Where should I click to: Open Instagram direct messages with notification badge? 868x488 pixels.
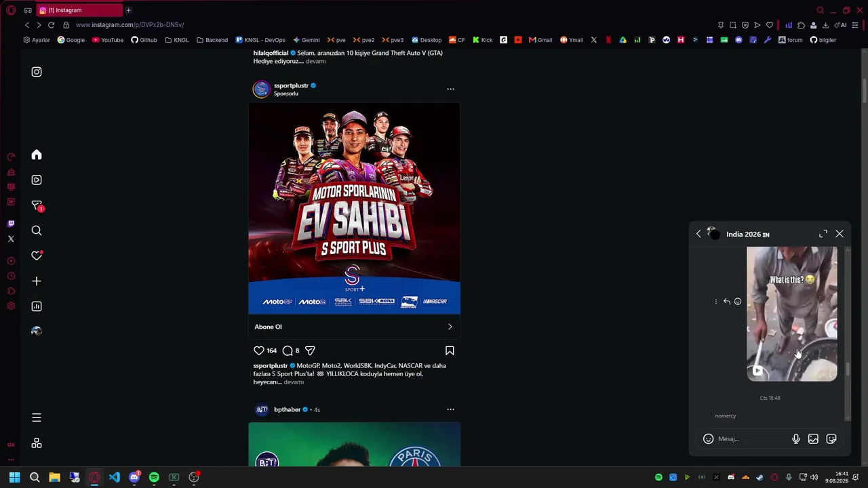(x=37, y=205)
